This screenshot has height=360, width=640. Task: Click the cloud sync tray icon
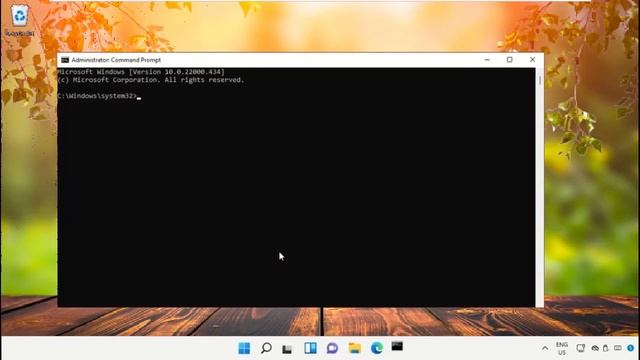tap(595, 348)
